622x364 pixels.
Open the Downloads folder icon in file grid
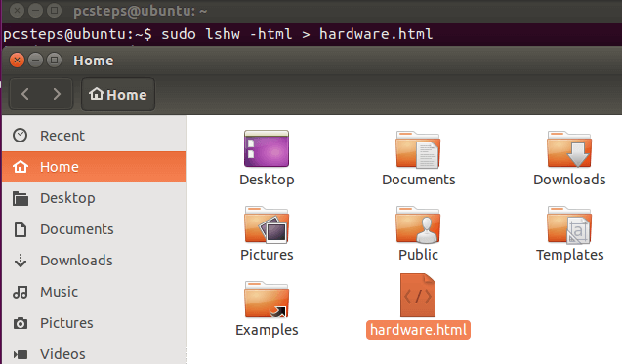click(569, 149)
